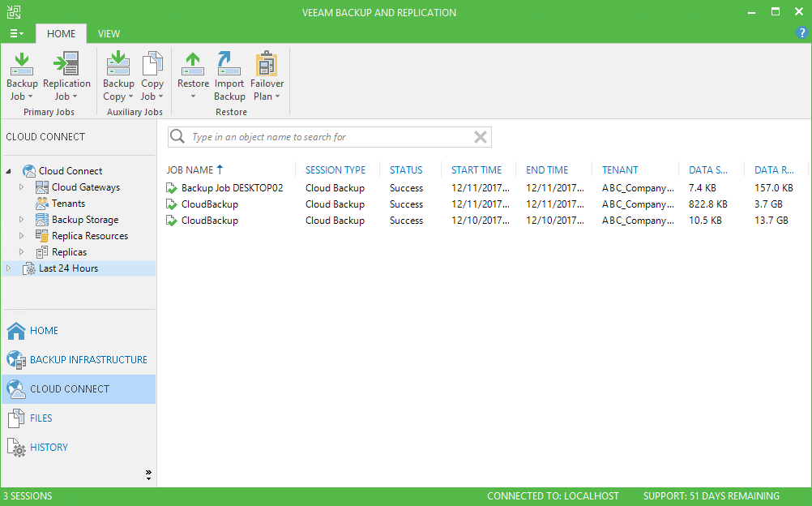Image resolution: width=812 pixels, height=506 pixels.
Task: Open FILES view in navigation pane
Action: point(79,418)
